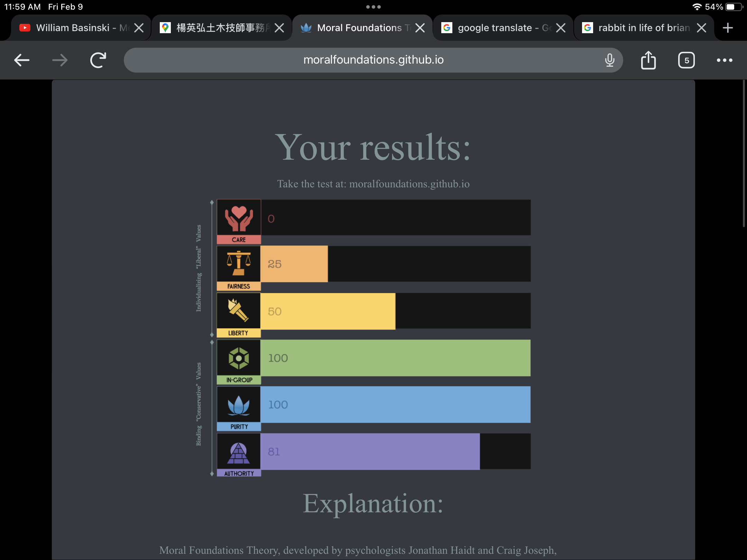Image resolution: width=747 pixels, height=560 pixels.
Task: Tap the browser back arrow
Action: (22, 60)
